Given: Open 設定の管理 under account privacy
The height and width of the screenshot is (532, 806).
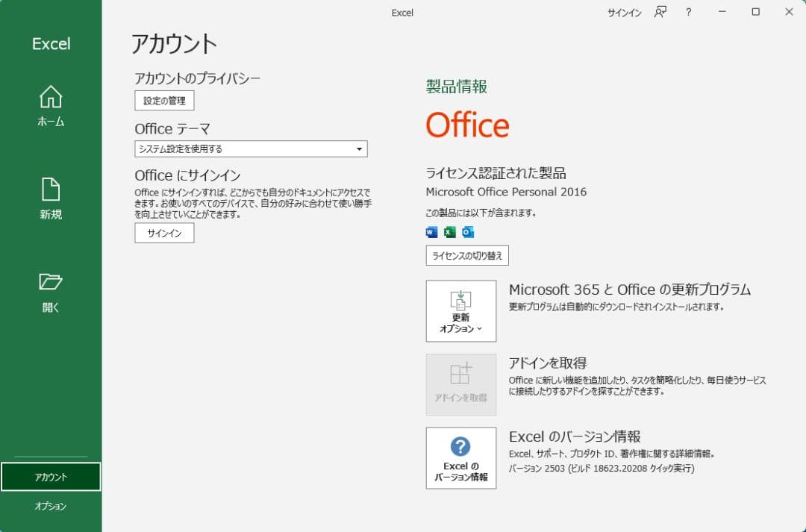Looking at the screenshot, I should pos(163,100).
